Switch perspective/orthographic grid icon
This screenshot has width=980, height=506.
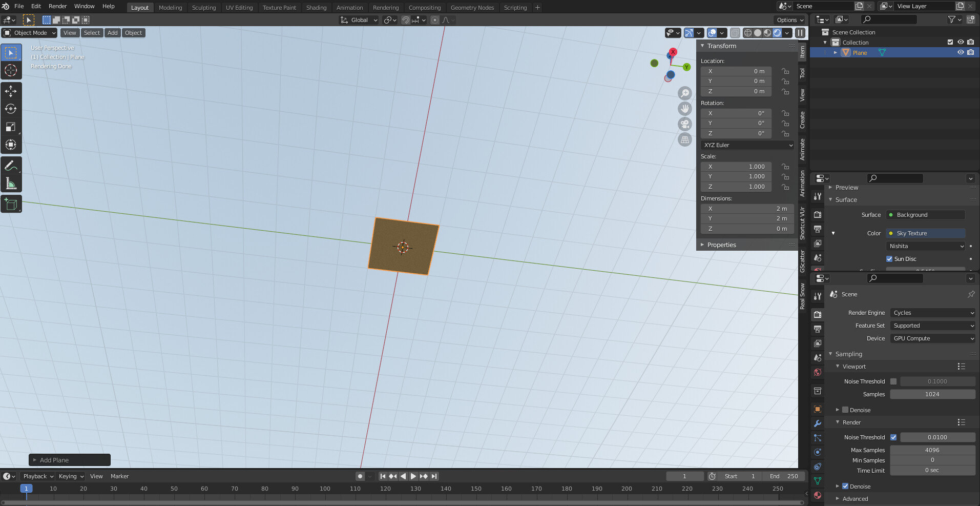685,139
